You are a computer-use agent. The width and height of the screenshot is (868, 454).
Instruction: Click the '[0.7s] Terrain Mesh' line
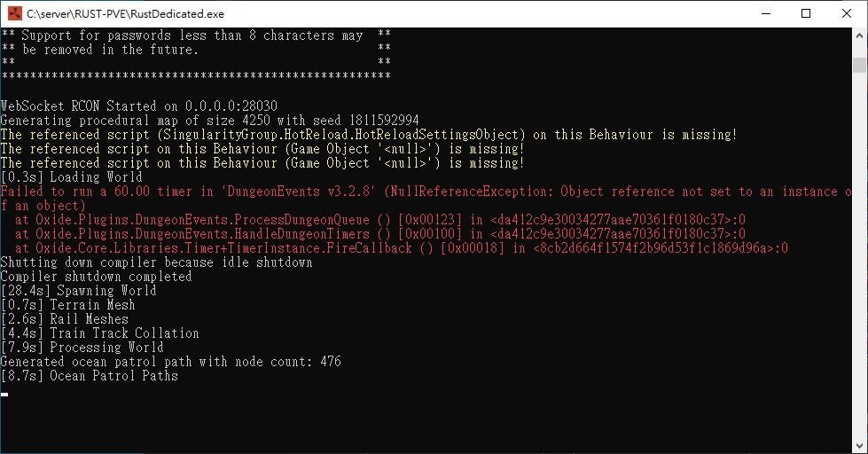pos(68,305)
